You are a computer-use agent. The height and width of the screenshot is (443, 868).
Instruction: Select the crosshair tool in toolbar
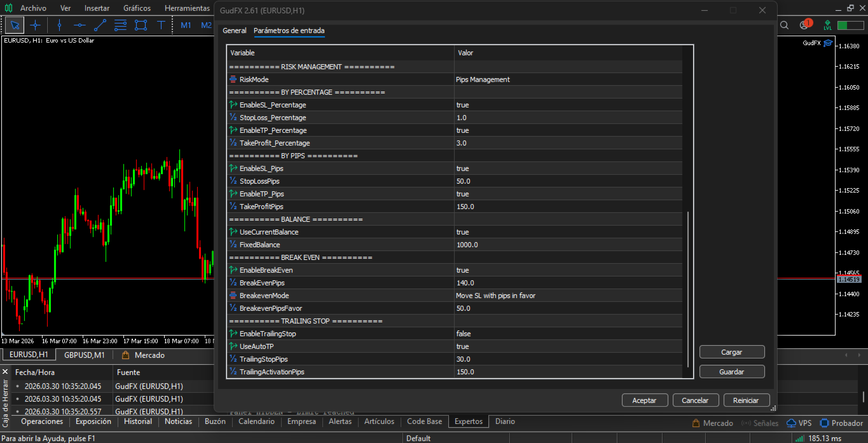[36, 25]
